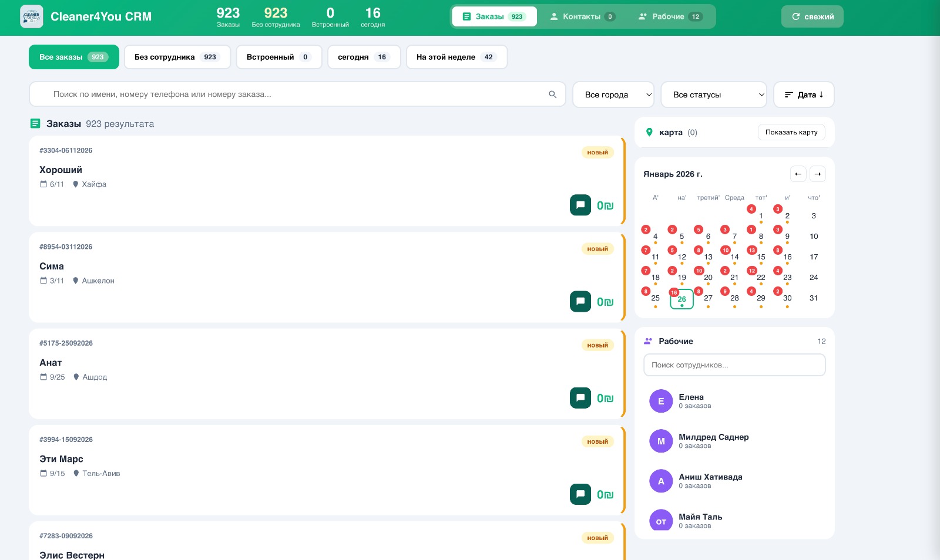Click the 16 сегодня header statistic

pyautogui.click(x=373, y=17)
